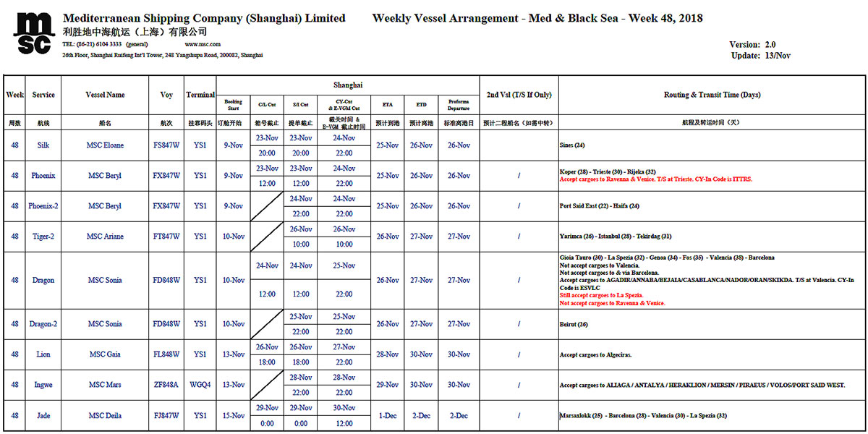Click the Port Said East - Haifa routing
The width and height of the screenshot is (868, 434).
pyautogui.click(x=600, y=206)
